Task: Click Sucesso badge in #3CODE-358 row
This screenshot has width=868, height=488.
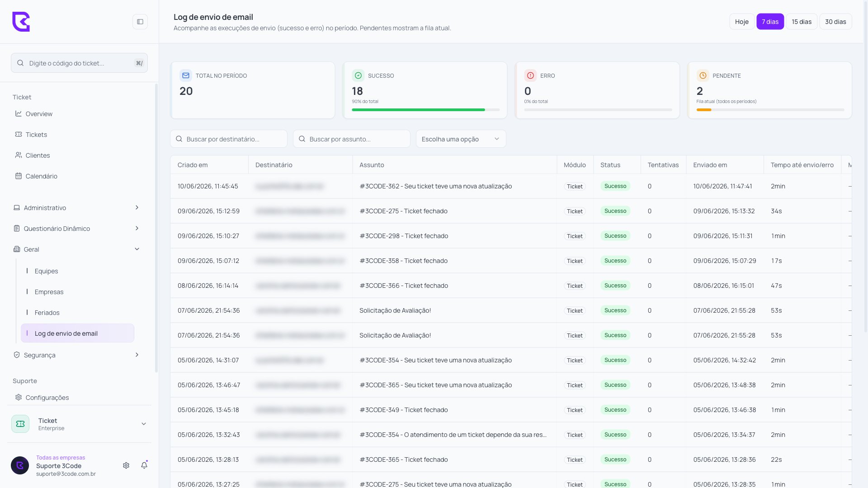Action: [x=615, y=261]
